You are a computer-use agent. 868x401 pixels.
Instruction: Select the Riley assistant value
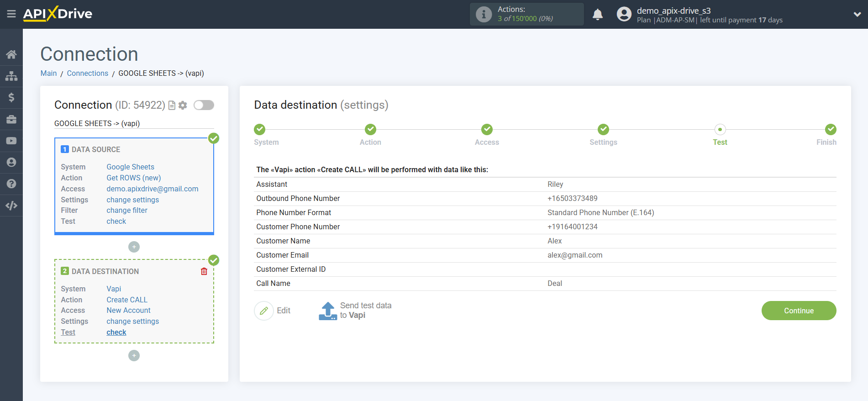(555, 184)
